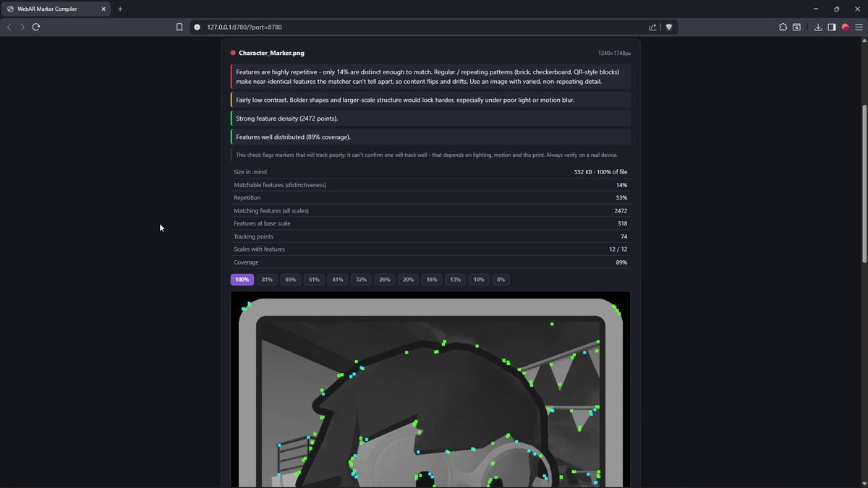This screenshot has width=868, height=488.
Task: Select the 20% scale button
Action: [408, 279]
